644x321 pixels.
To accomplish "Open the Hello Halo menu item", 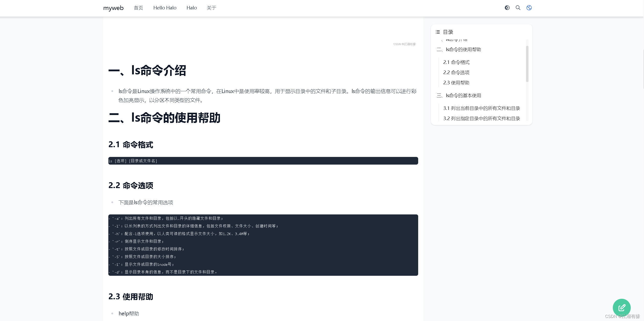I will [x=165, y=8].
